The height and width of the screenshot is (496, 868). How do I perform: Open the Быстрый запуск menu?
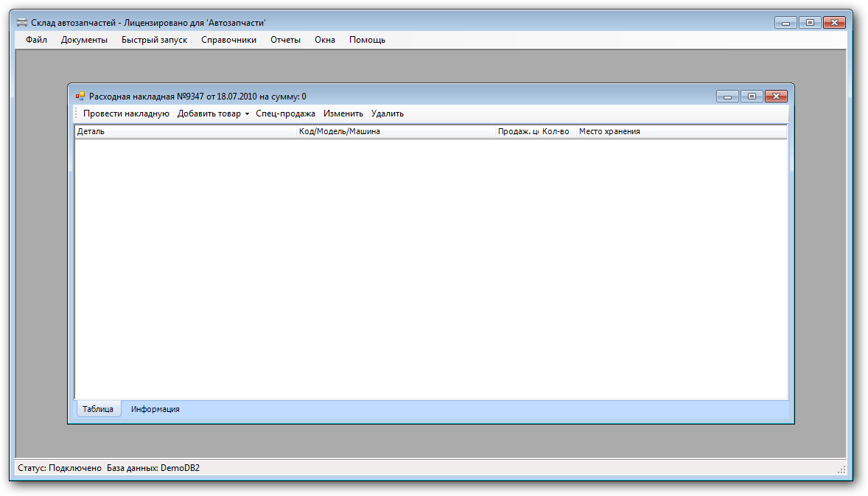[154, 40]
